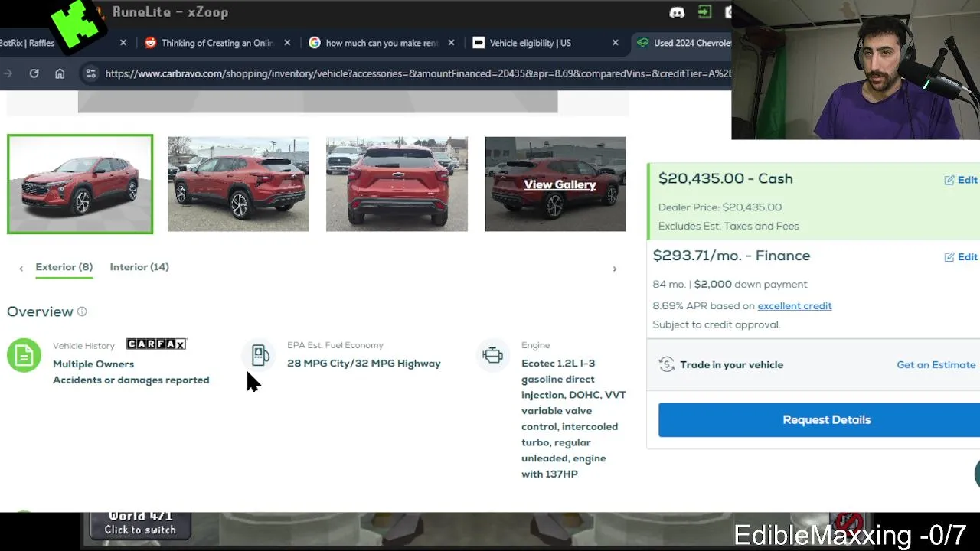Viewport: 980px width, 551px height.
Task: Click the RuneLite - xZoop window title
Action: (170, 12)
